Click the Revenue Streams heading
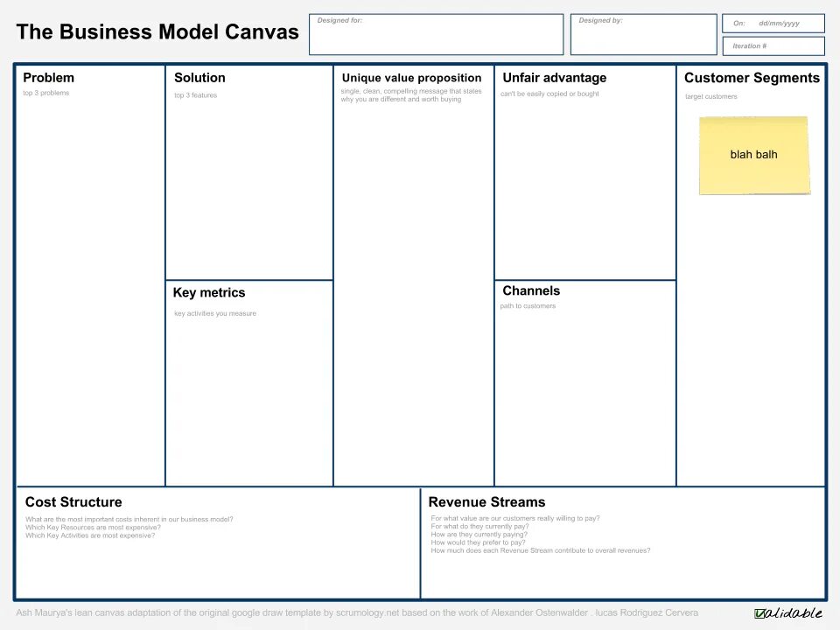Image resolution: width=840 pixels, height=630 pixels. tap(486, 502)
